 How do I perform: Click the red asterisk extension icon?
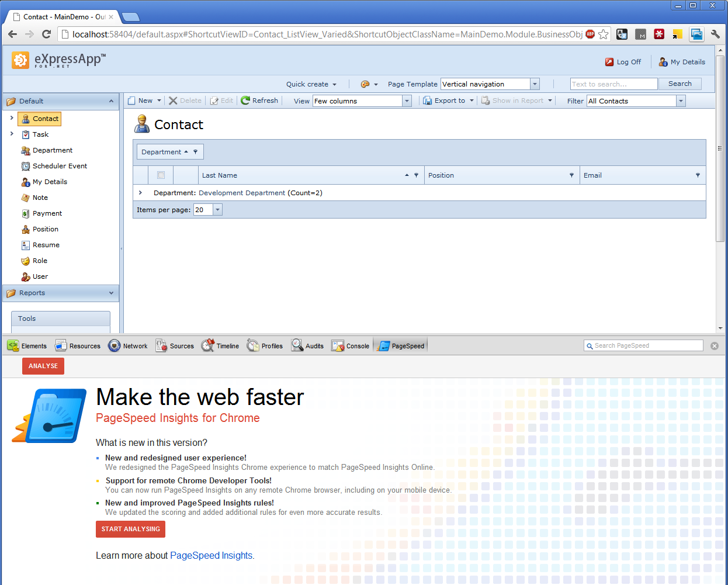tap(659, 34)
